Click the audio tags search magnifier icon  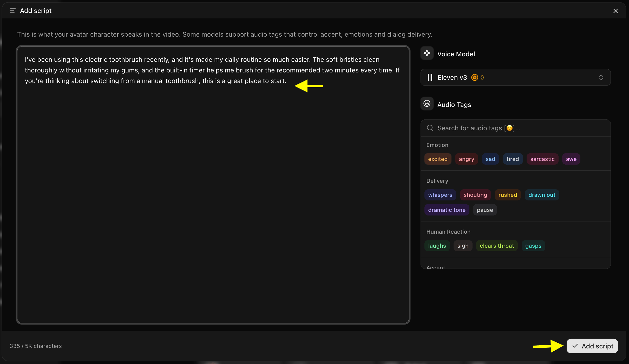(430, 128)
